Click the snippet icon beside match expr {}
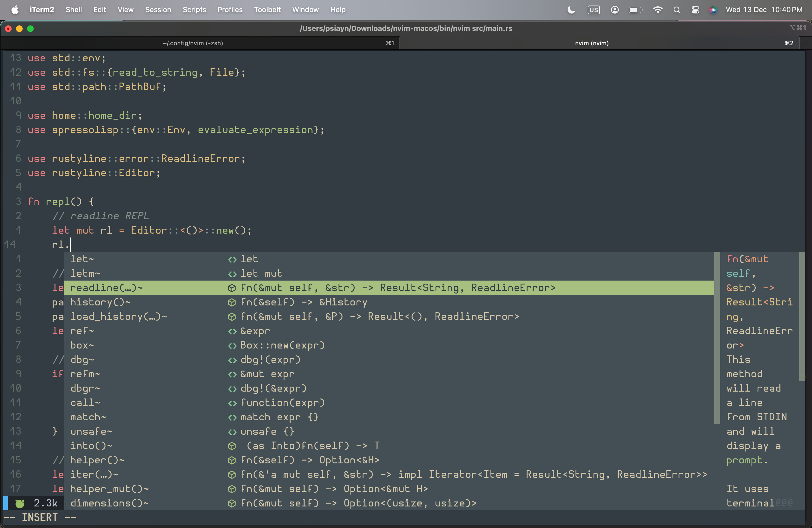Screen dimensions: 812x528 [232, 418]
